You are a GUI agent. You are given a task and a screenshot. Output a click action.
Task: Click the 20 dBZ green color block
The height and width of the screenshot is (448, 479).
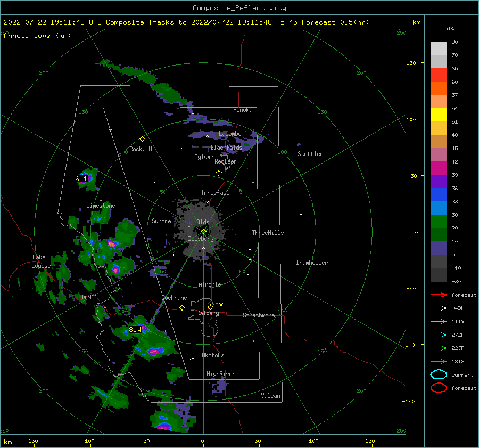[x=439, y=234]
